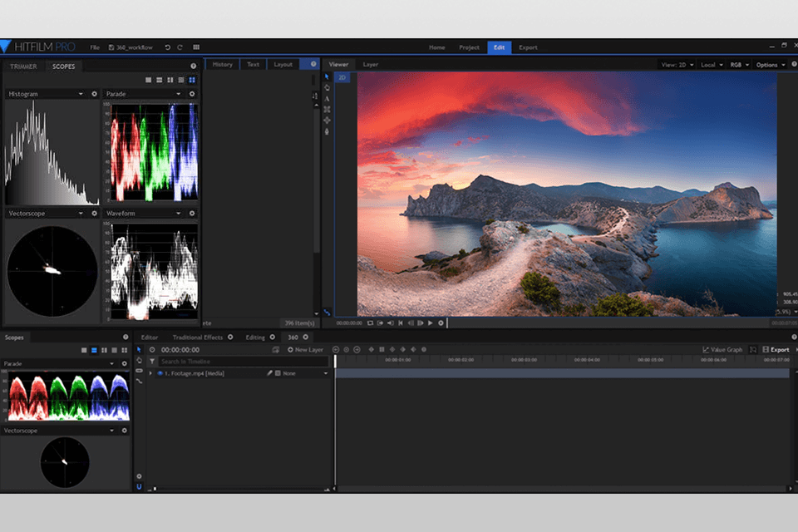
Task: Click the Set In point playback icon
Action: 380,323
